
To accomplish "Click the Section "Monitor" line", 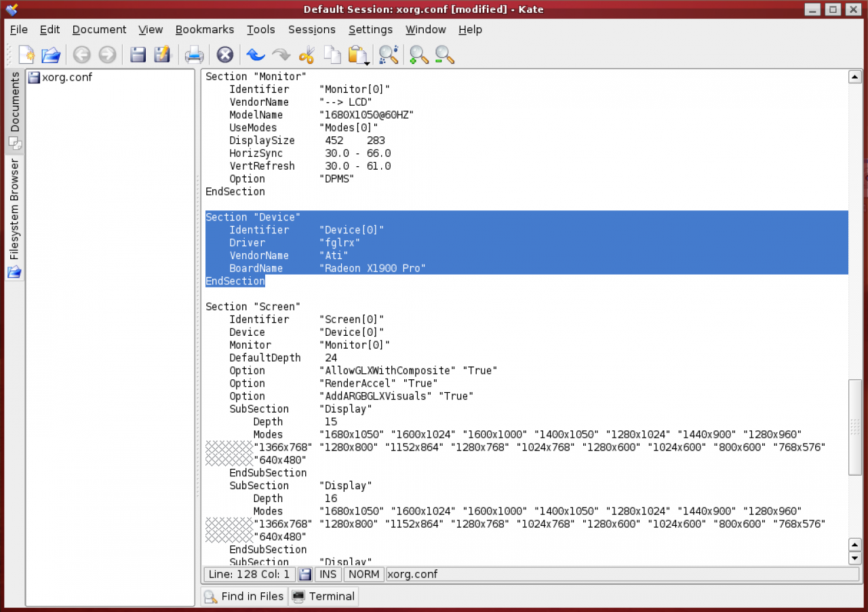I will pyautogui.click(x=256, y=77).
